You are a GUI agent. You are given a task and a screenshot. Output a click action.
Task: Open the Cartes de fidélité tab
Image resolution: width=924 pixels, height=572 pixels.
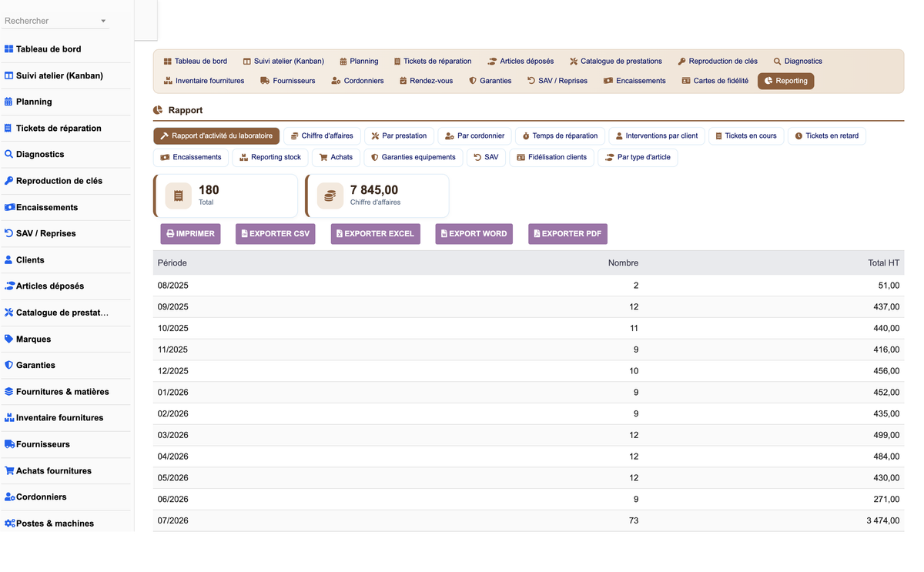[715, 81]
